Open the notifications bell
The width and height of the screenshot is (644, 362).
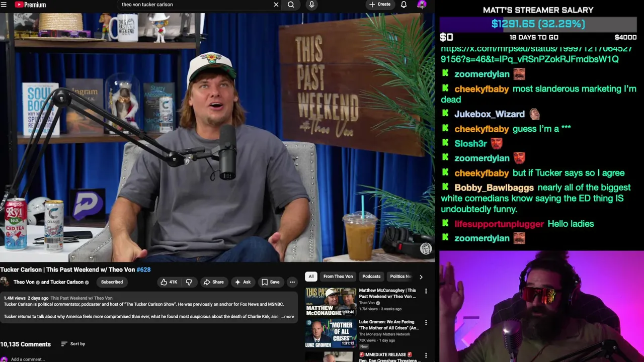pyautogui.click(x=404, y=5)
